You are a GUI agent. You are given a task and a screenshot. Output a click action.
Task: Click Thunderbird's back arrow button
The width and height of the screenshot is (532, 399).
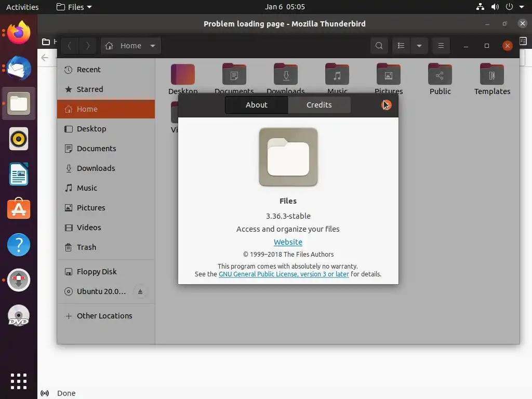(45, 58)
